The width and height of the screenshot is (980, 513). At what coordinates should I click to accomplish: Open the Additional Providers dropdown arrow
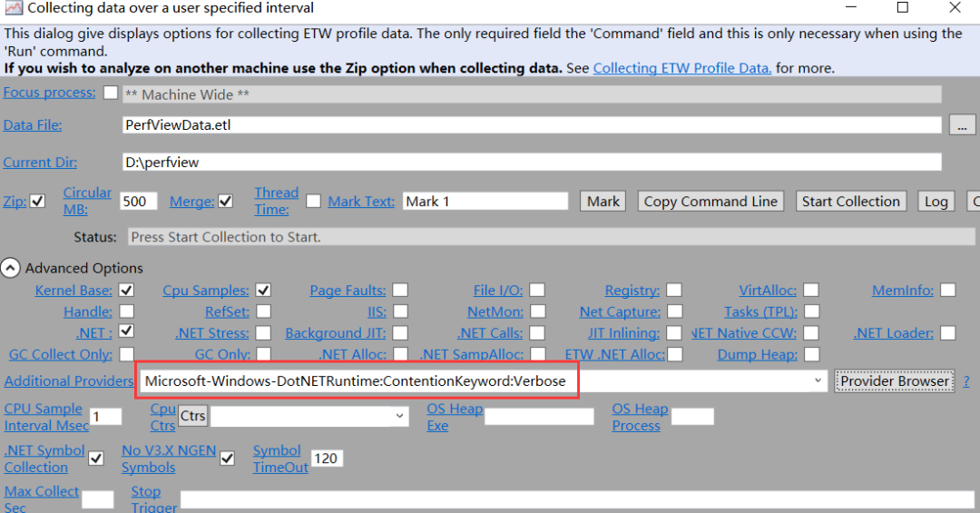click(x=818, y=381)
